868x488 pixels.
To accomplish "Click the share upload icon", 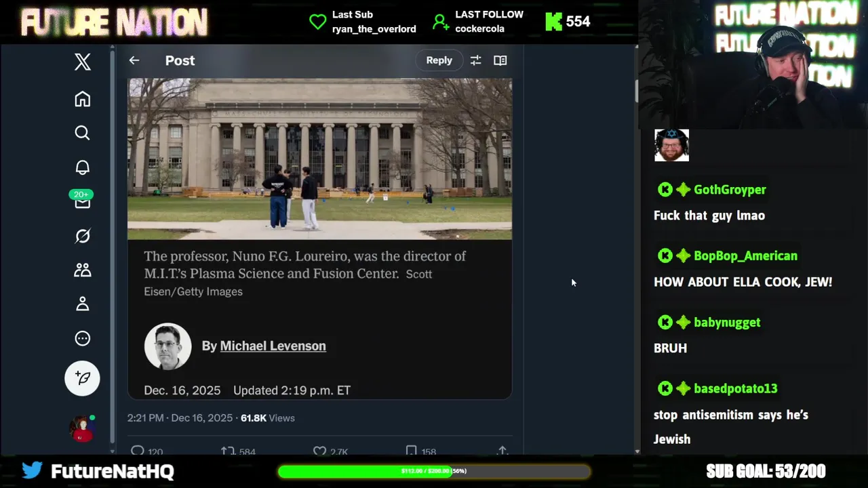I will (x=502, y=451).
